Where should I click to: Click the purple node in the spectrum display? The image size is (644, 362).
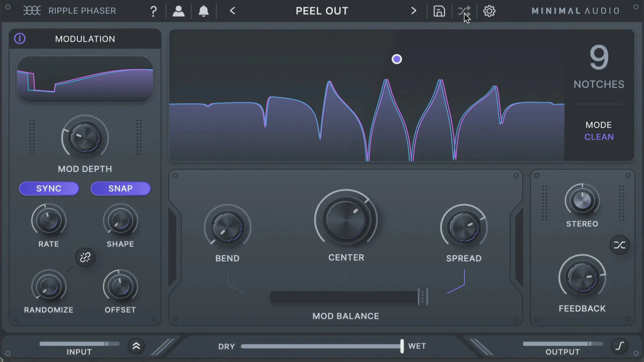[x=397, y=59]
